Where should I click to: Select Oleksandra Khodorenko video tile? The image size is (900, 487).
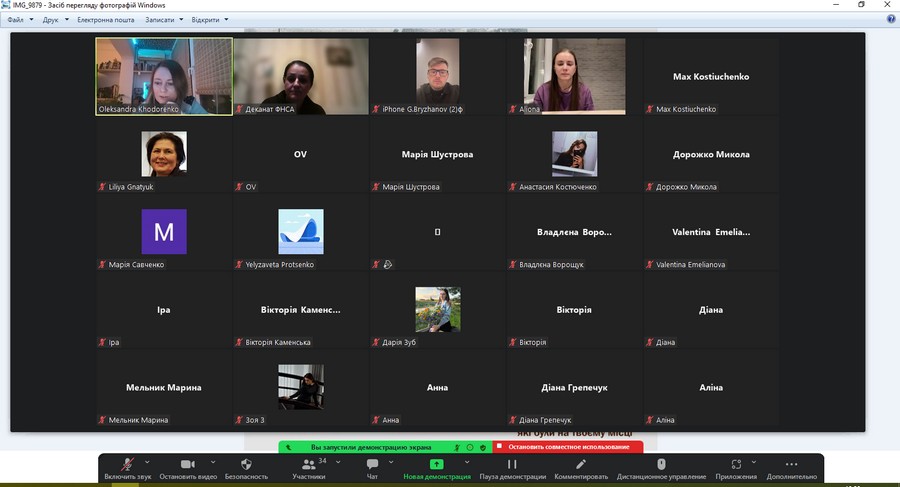tap(164, 76)
